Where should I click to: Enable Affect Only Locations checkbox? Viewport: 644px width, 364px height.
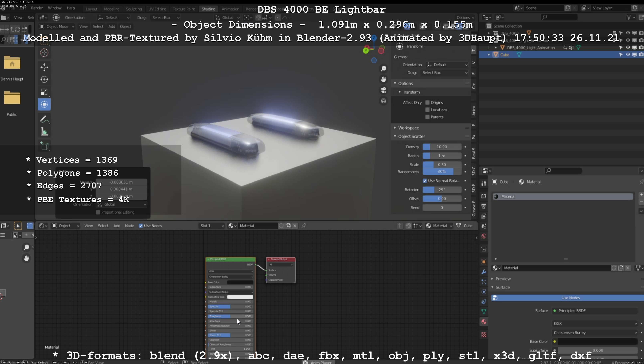point(427,110)
